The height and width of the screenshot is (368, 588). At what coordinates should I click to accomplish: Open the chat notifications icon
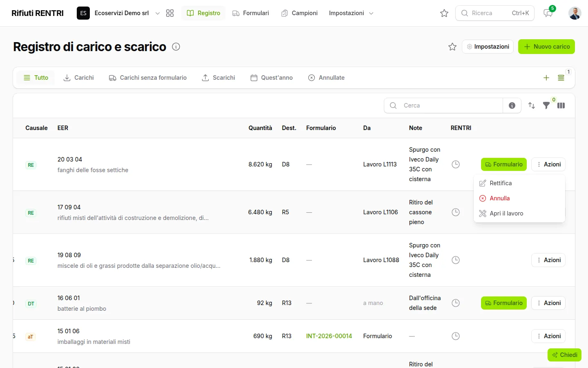(x=548, y=13)
